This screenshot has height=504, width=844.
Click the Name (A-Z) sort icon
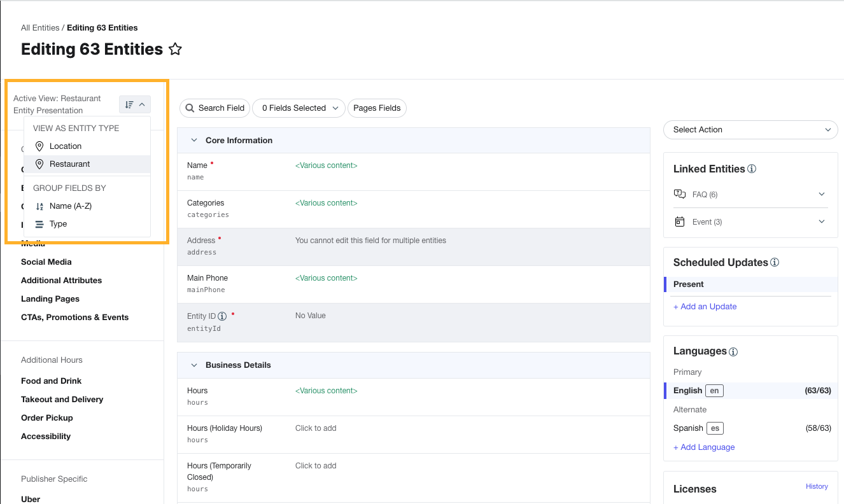pyautogui.click(x=39, y=206)
